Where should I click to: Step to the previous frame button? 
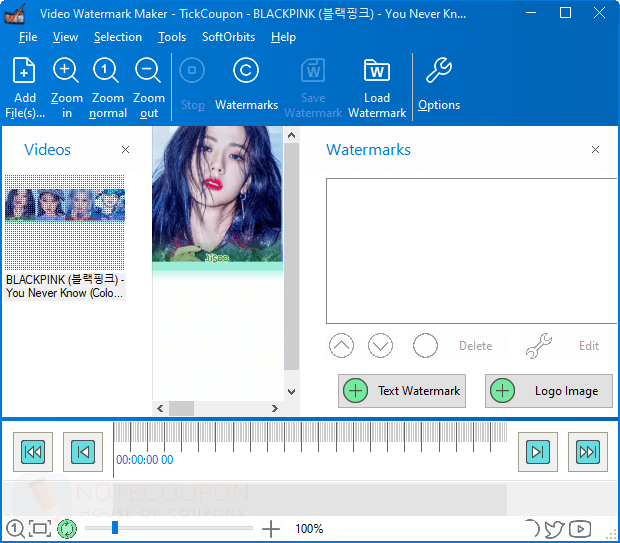coord(83,452)
